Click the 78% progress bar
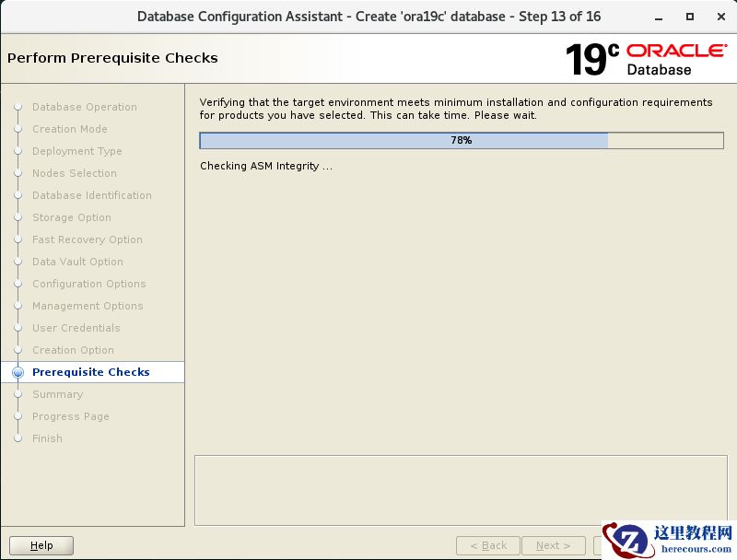This screenshot has width=737, height=560. pyautogui.click(x=462, y=141)
